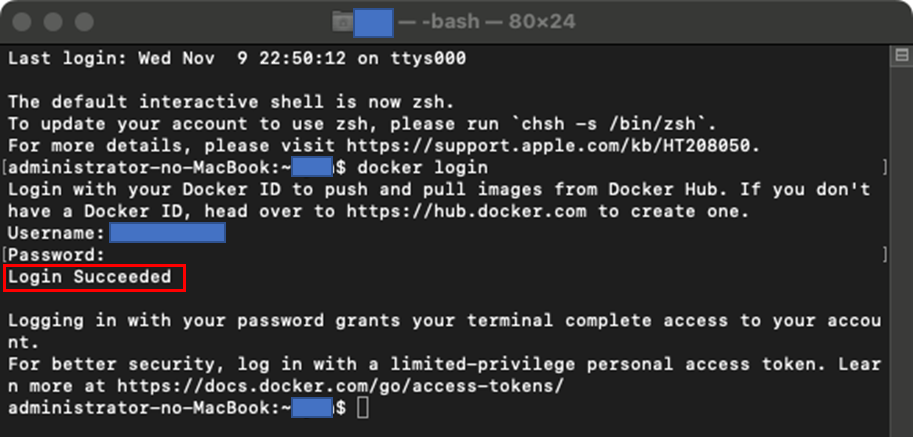Click the "Login Succeeded" message
This screenshot has height=437, width=913.
coord(95,277)
